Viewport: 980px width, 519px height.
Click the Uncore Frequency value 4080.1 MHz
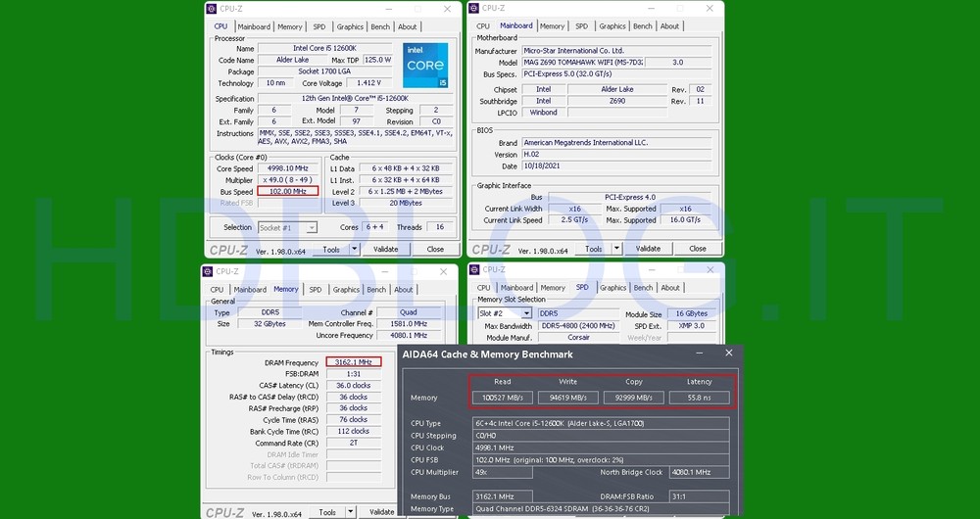coord(408,335)
